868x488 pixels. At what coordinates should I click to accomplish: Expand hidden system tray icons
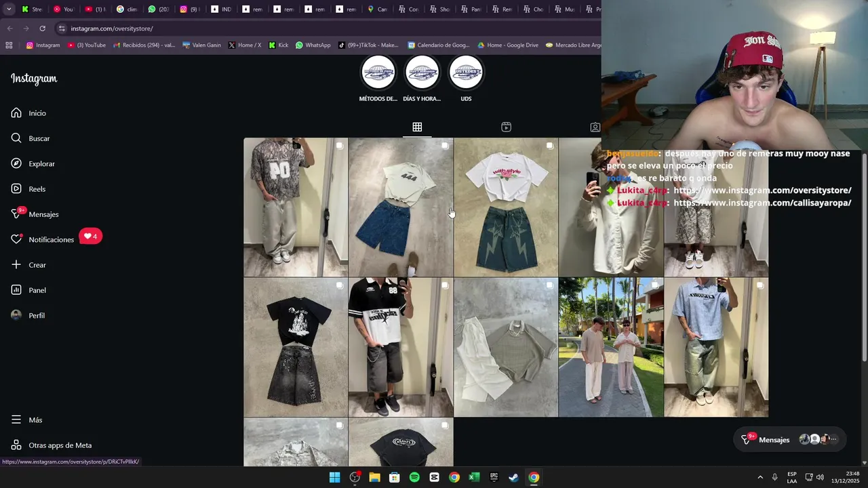[x=760, y=477]
